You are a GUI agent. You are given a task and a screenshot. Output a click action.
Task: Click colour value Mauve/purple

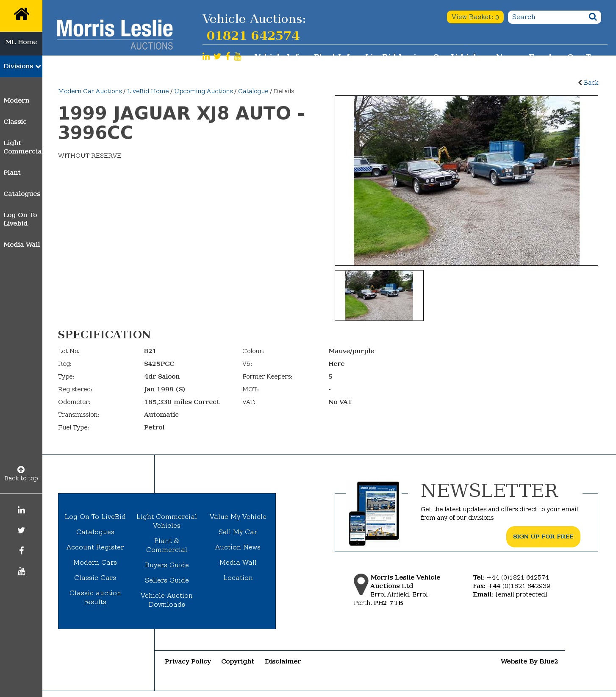351,351
